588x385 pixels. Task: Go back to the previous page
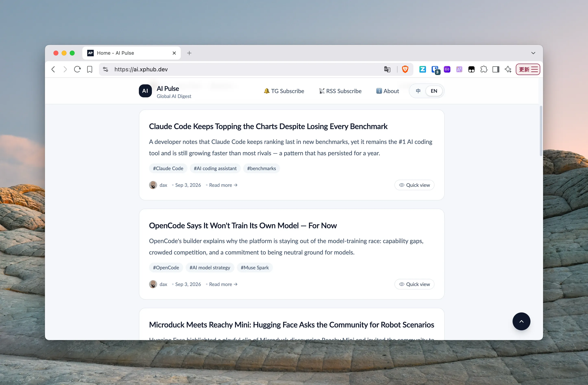[53, 69]
